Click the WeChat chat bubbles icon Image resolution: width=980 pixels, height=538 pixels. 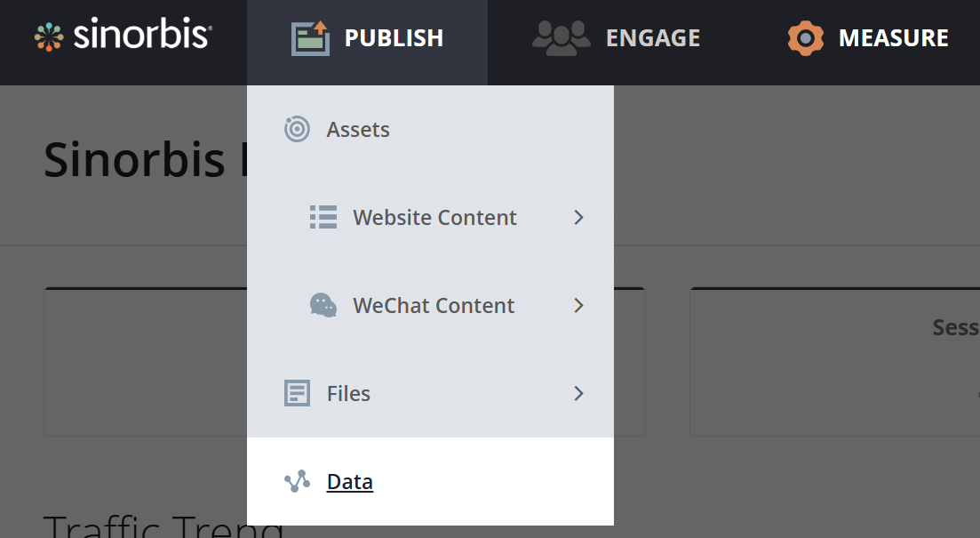tap(323, 305)
